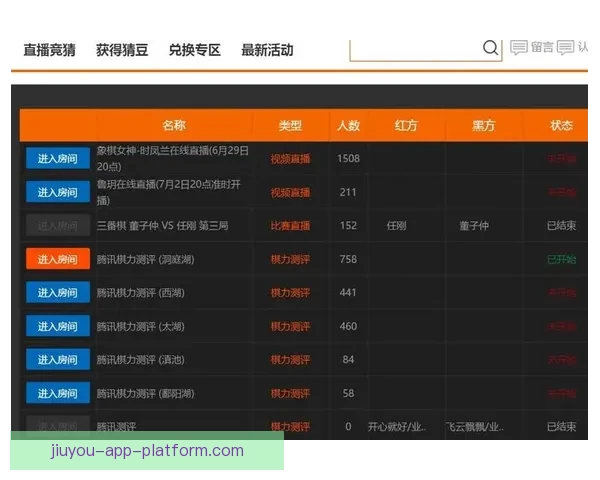Screen dimensions: 600x480
Task: Click the 红方 column header
Action: (x=406, y=125)
